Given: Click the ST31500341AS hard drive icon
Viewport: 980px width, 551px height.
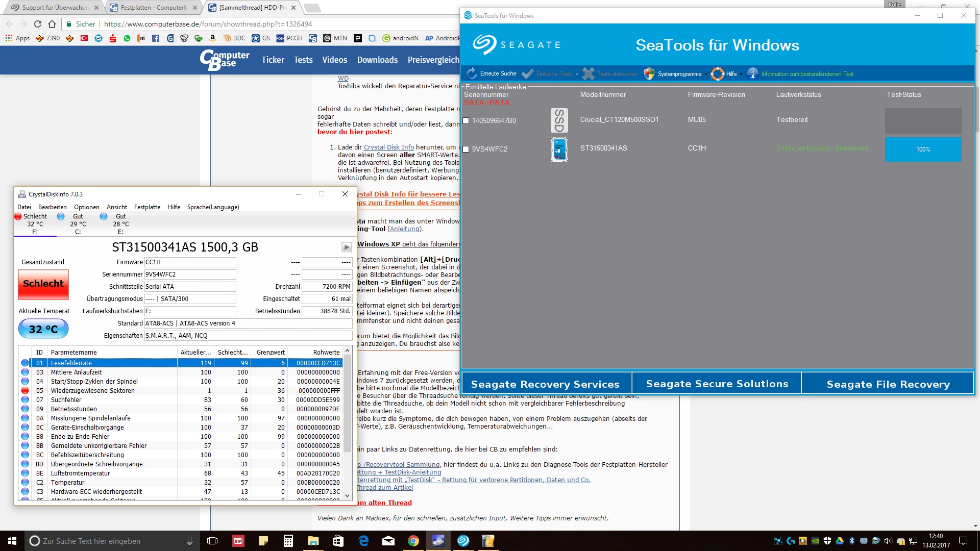Looking at the screenshot, I should [x=559, y=149].
